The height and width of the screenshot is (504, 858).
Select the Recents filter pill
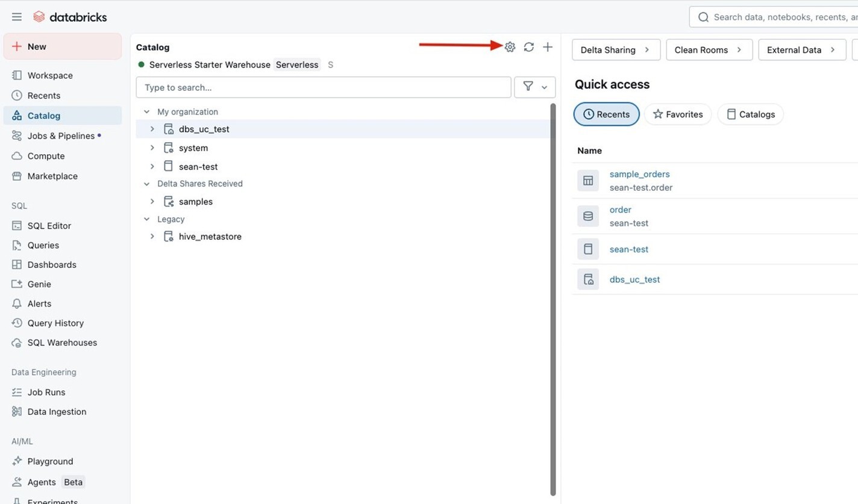(x=606, y=114)
